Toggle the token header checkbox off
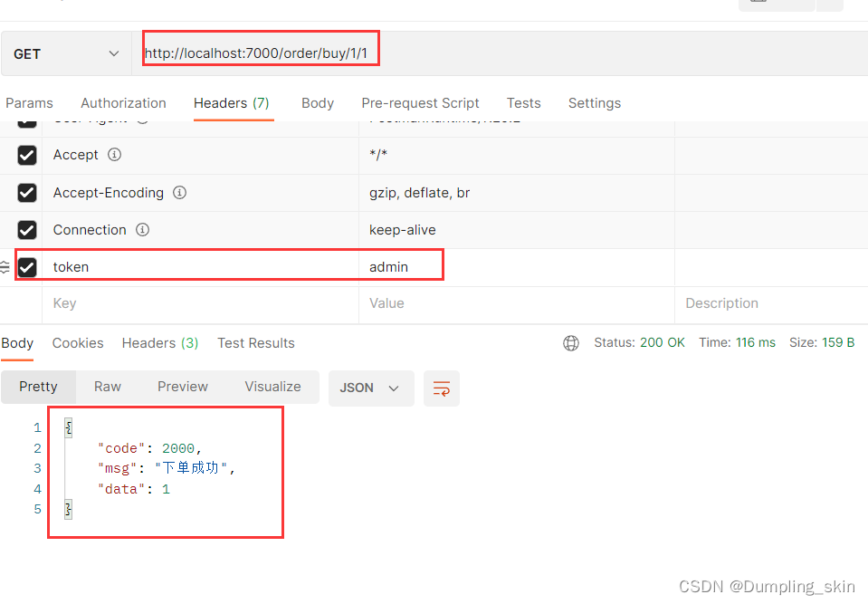 (26, 266)
